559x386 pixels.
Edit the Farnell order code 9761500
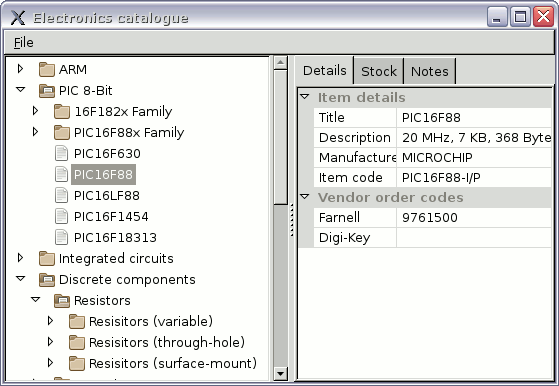pyautogui.click(x=474, y=217)
